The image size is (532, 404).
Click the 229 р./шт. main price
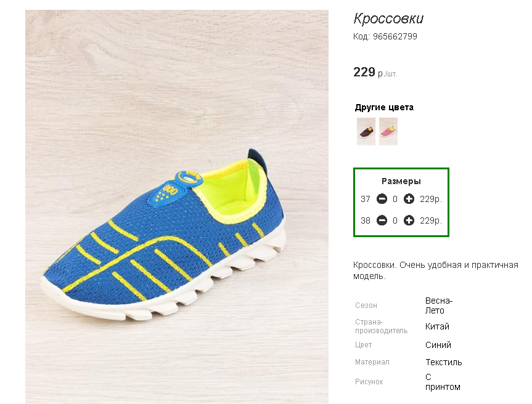[375, 72]
